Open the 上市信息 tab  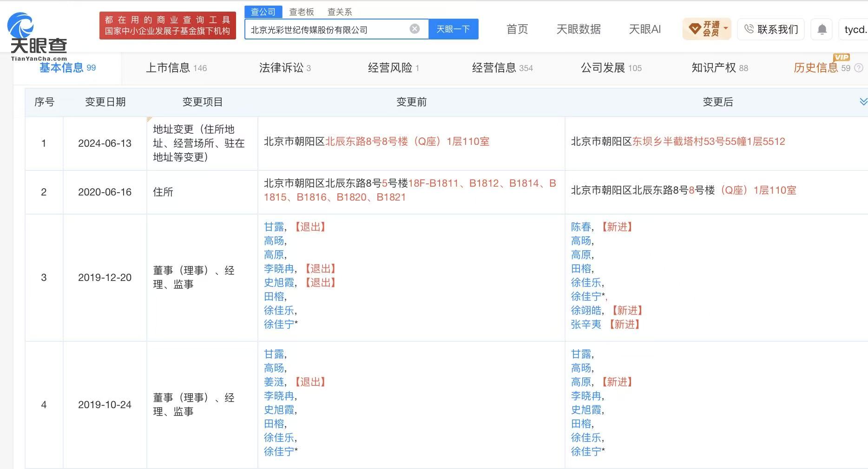[177, 68]
